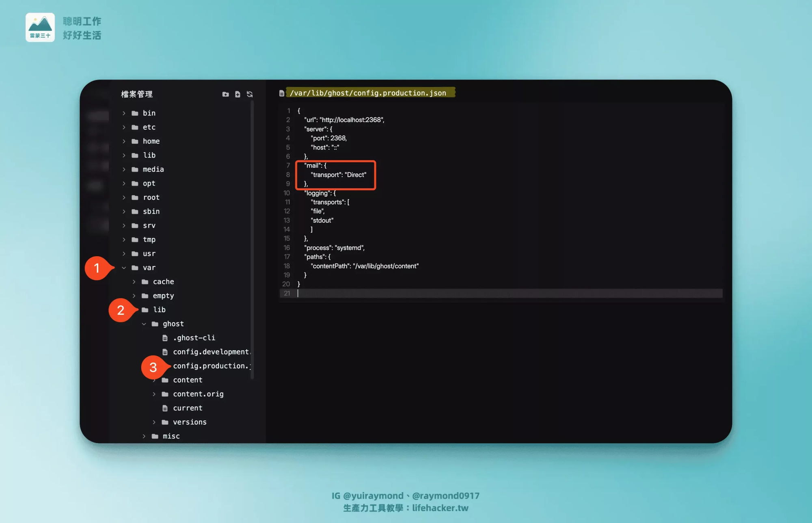Screen dimensions: 812x523
Task: Click the home folder icon
Action: 135,141
